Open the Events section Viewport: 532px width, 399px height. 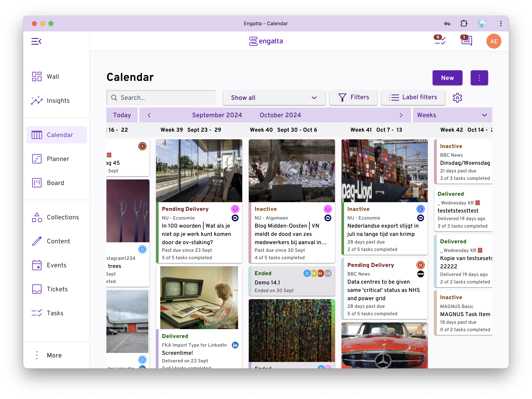(56, 265)
